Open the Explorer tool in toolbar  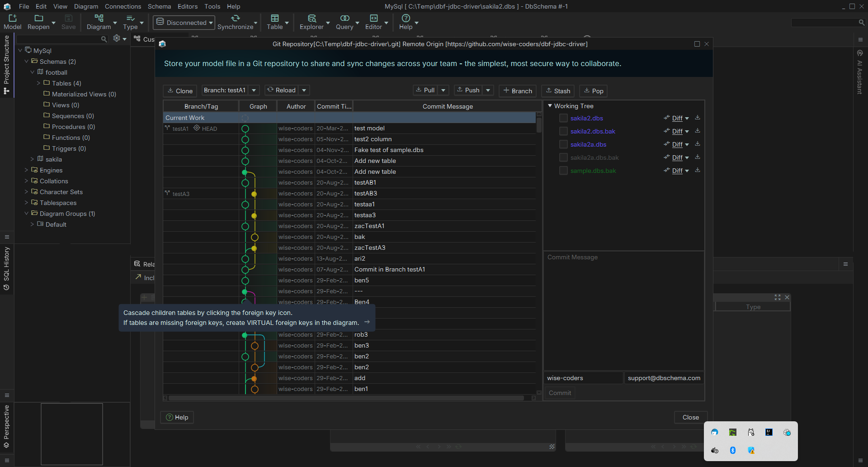[311, 21]
